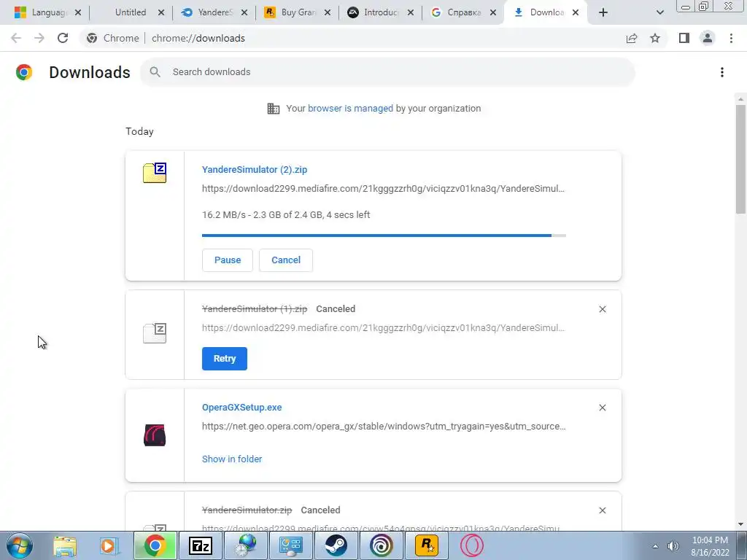This screenshot has width=747, height=560.
Task: Click the Chrome site info chip
Action: point(113,38)
